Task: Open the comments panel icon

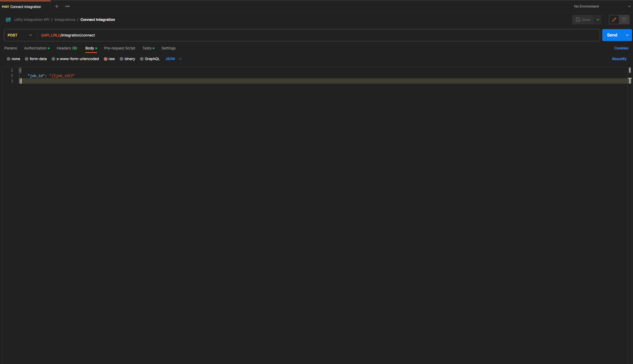Action: (624, 20)
